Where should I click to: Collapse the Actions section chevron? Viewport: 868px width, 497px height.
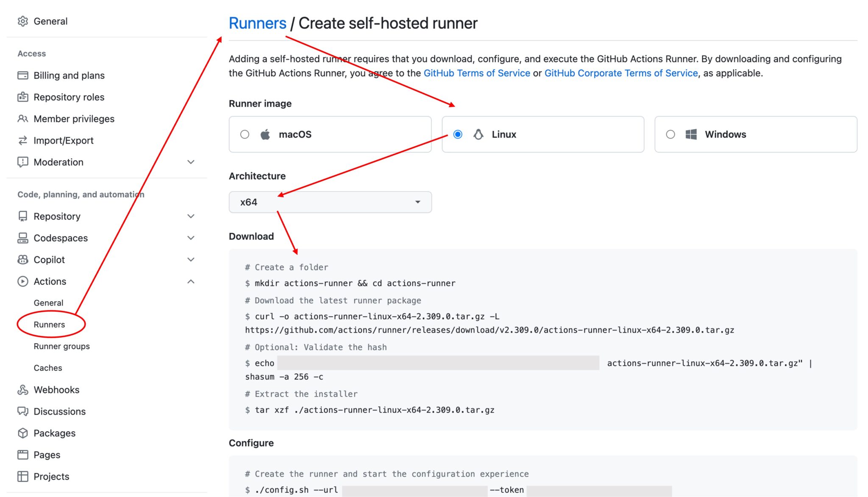(191, 281)
